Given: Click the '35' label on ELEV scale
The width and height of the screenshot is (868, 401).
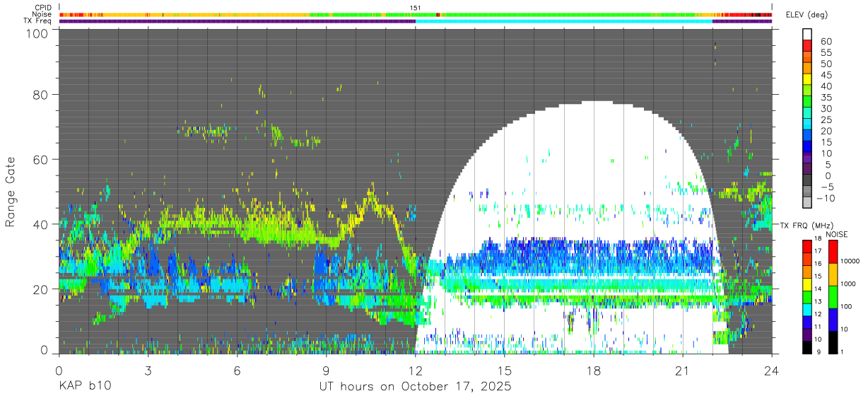Looking at the screenshot, I should point(826,98).
